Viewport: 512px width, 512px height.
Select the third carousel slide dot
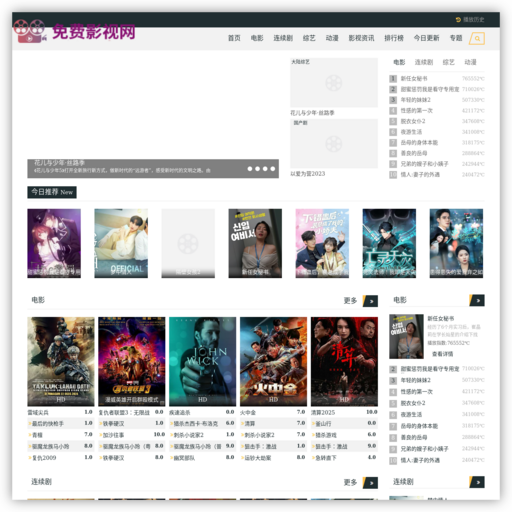click(x=265, y=169)
